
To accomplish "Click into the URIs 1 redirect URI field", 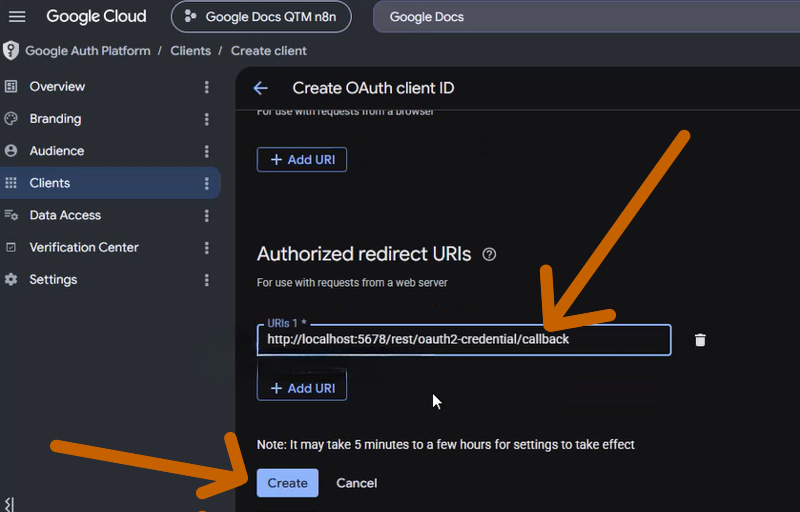I will point(464,340).
